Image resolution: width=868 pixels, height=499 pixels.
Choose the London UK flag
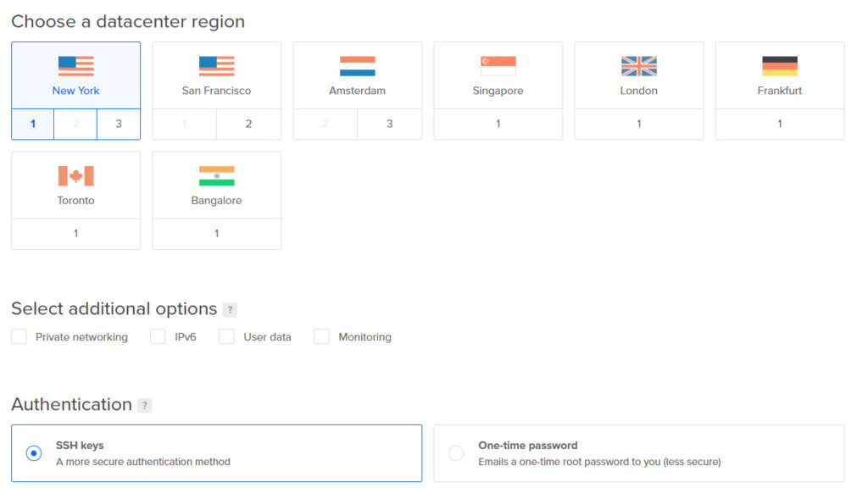(638, 66)
